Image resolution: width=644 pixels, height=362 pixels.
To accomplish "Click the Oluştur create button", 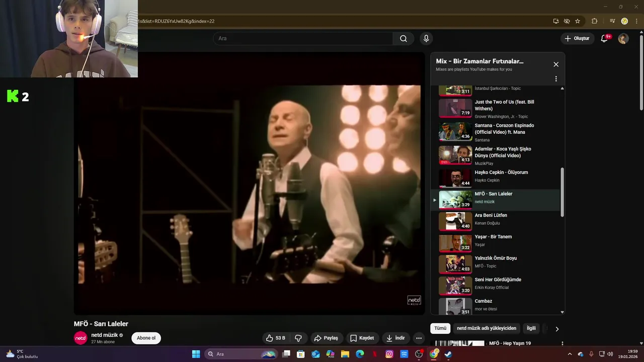I will click(x=577, y=39).
